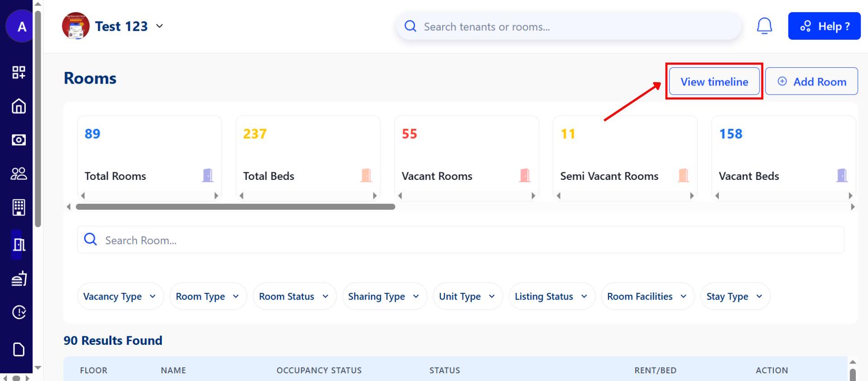Viewport: 868px width, 381px height.
Task: Expand the Vacancy Type filter
Action: [120, 296]
